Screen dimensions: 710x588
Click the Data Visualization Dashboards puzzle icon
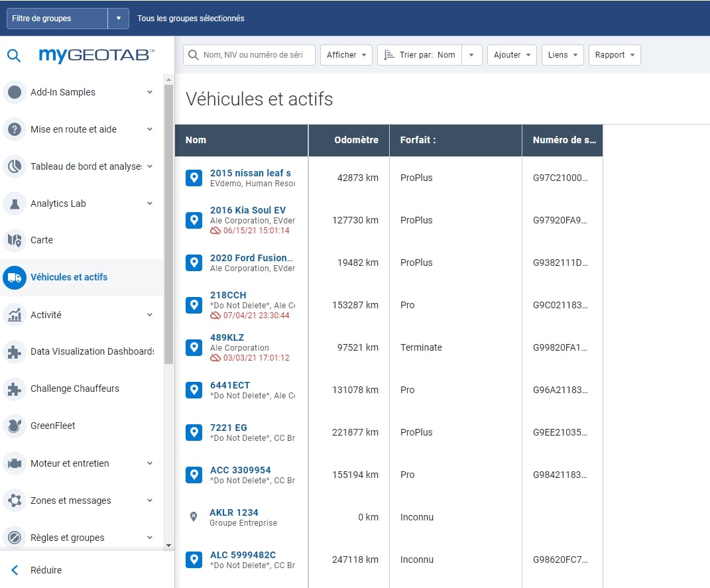(x=15, y=352)
